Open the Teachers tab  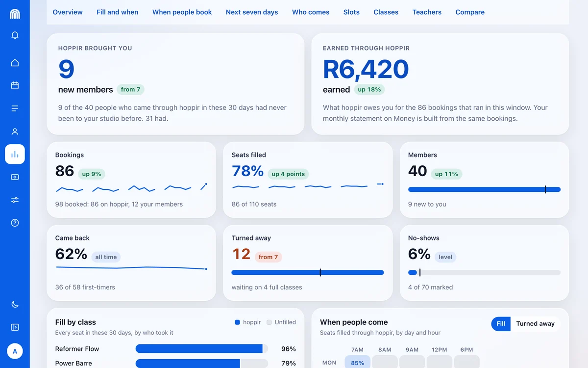pyautogui.click(x=427, y=12)
